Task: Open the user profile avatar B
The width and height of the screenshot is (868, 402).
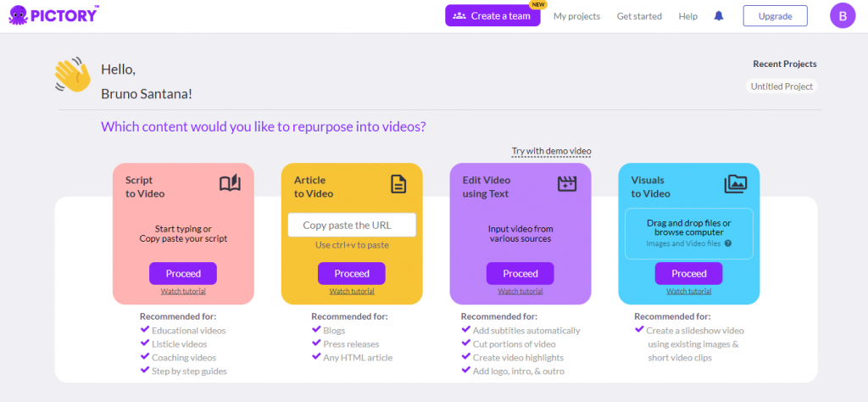Action: 843,16
